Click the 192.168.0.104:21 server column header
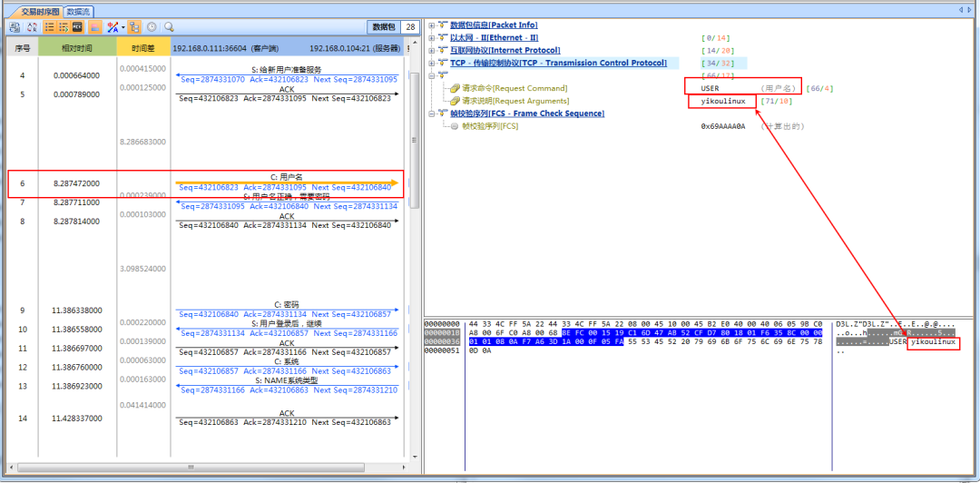This screenshot has width=980, height=483. click(355, 47)
